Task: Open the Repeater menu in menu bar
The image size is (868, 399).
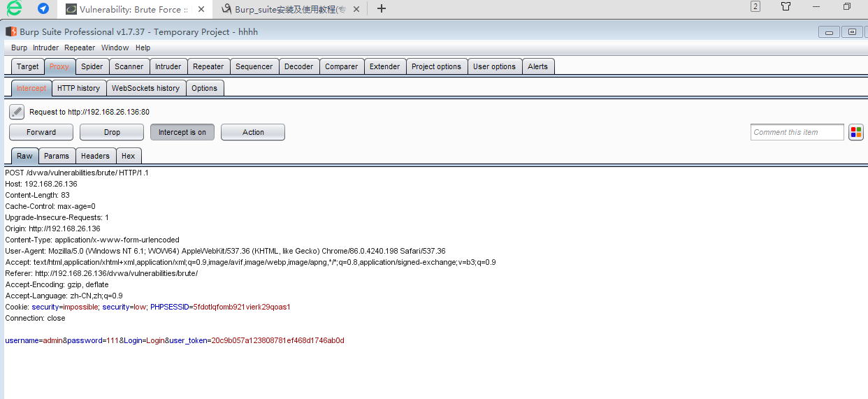Action: click(x=80, y=48)
